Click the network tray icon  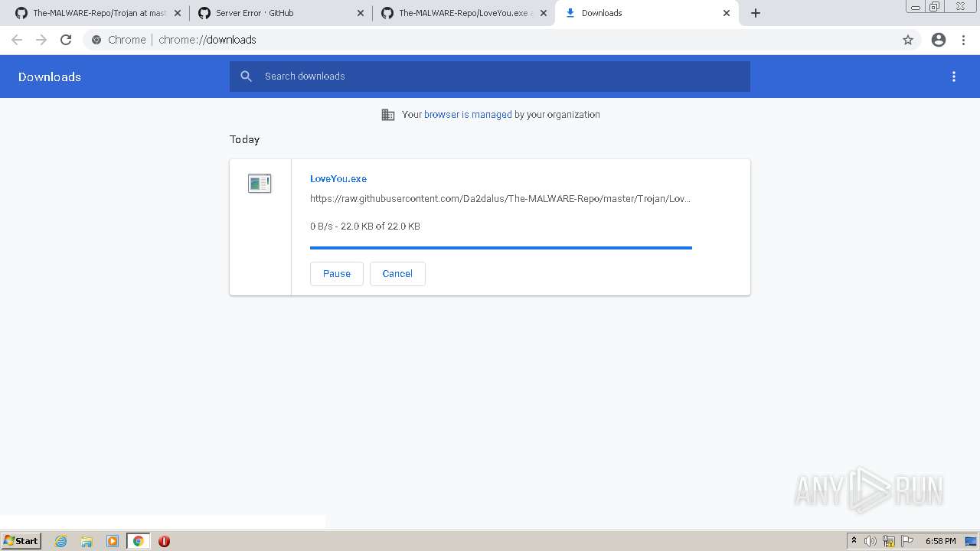pyautogui.click(x=889, y=541)
